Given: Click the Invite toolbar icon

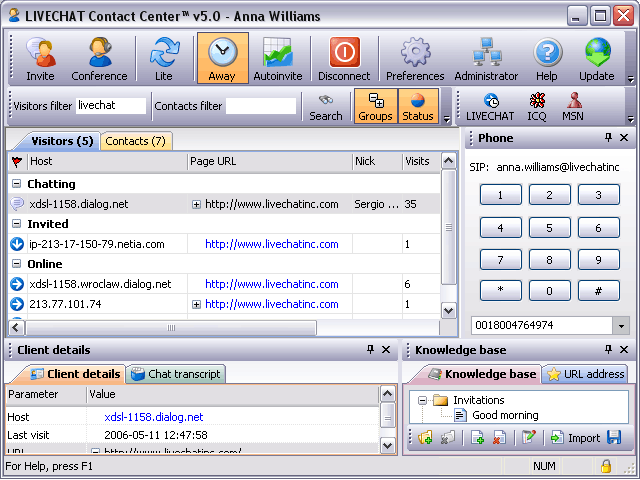Looking at the screenshot, I should coord(40,58).
